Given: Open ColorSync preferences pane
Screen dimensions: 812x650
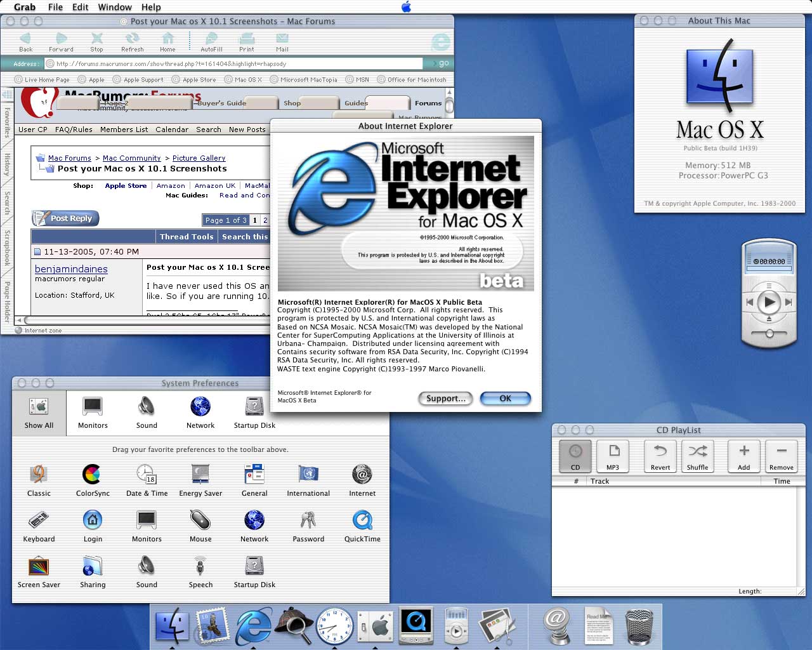Looking at the screenshot, I should point(93,480).
